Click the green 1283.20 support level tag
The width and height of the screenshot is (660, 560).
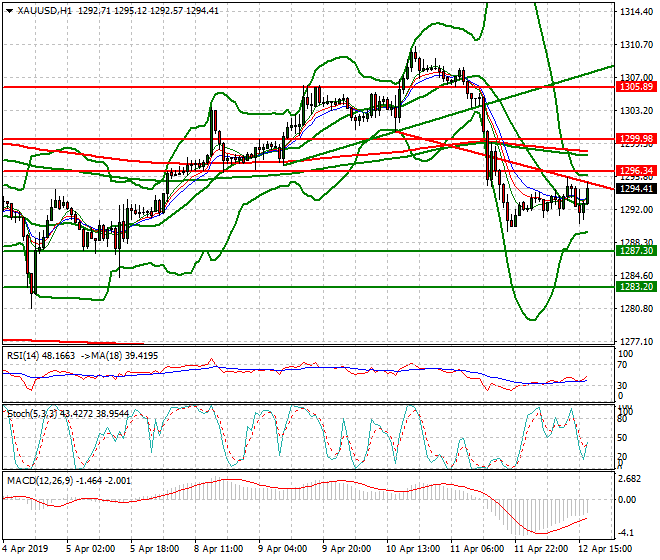coord(636,287)
